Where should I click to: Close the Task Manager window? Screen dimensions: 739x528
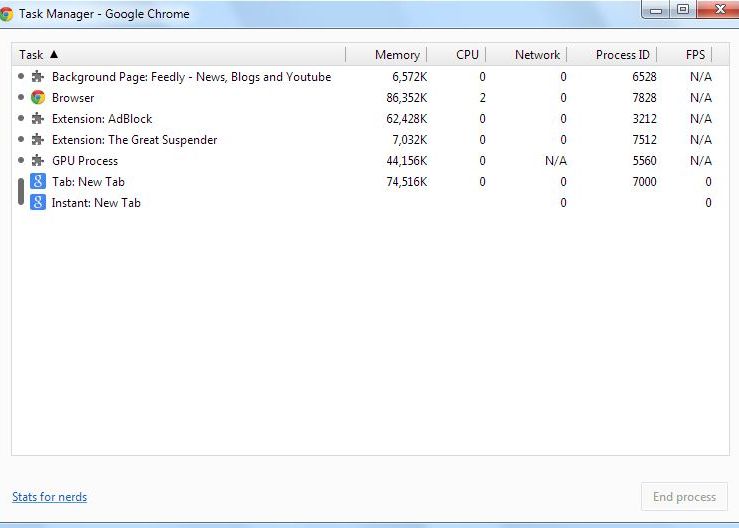click(x=718, y=9)
